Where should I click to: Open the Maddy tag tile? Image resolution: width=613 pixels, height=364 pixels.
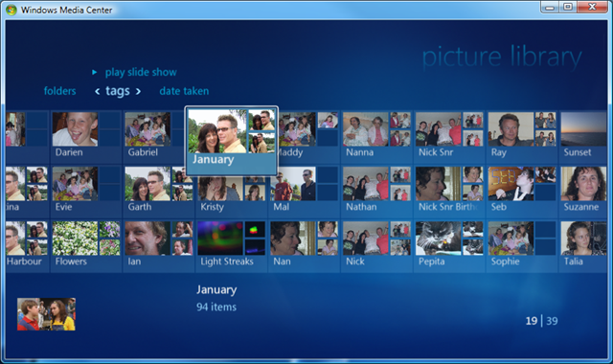pyautogui.click(x=308, y=136)
